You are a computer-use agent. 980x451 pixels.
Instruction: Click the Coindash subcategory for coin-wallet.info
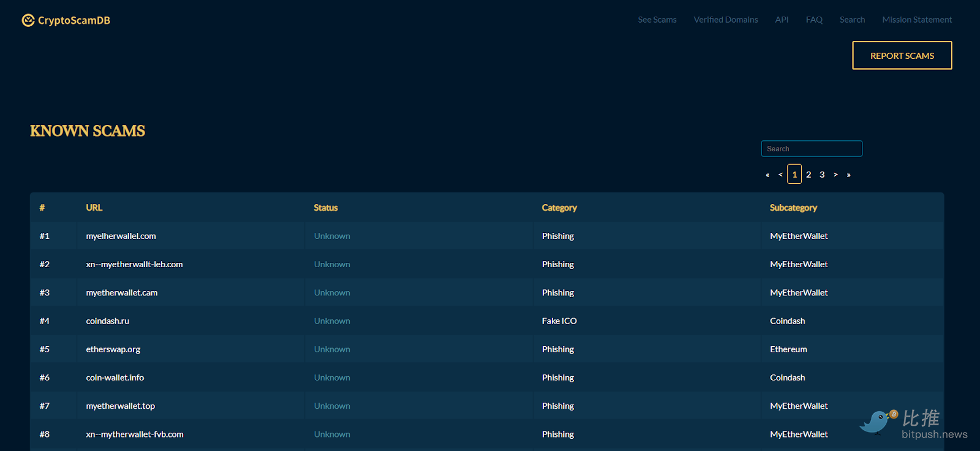[788, 377]
